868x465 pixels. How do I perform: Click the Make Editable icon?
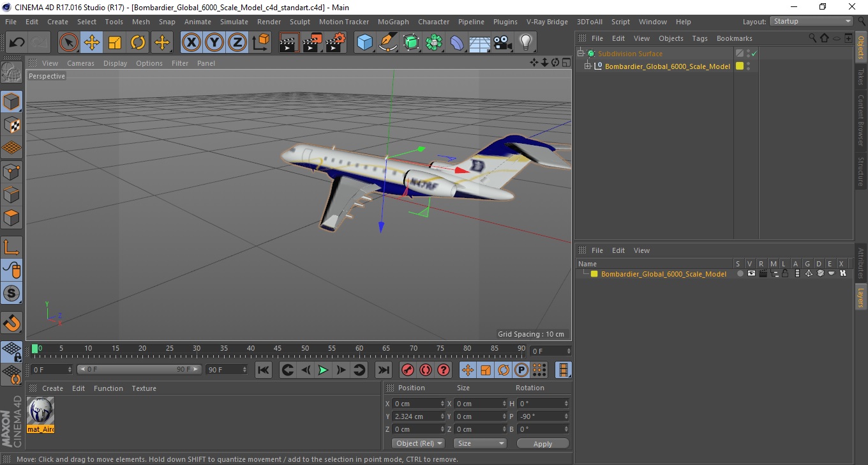click(x=11, y=72)
